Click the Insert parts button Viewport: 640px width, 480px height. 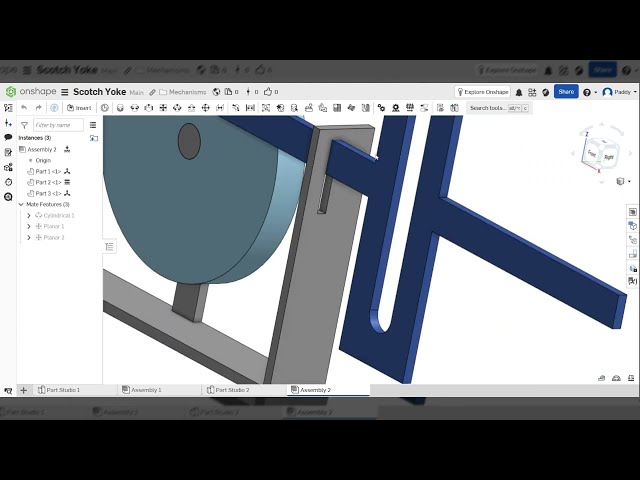tap(79, 108)
